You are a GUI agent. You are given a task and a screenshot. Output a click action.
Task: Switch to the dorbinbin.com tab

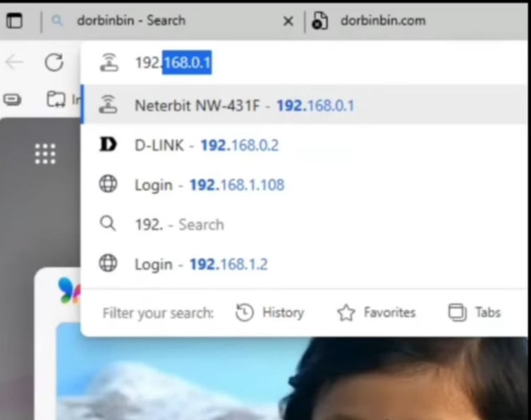click(x=418, y=20)
